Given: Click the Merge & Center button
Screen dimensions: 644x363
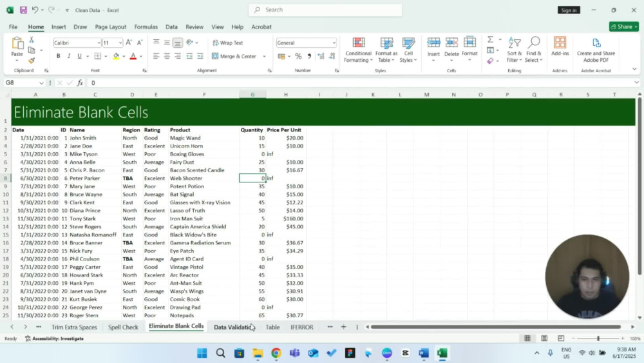Looking at the screenshot, I should pyautogui.click(x=234, y=56).
